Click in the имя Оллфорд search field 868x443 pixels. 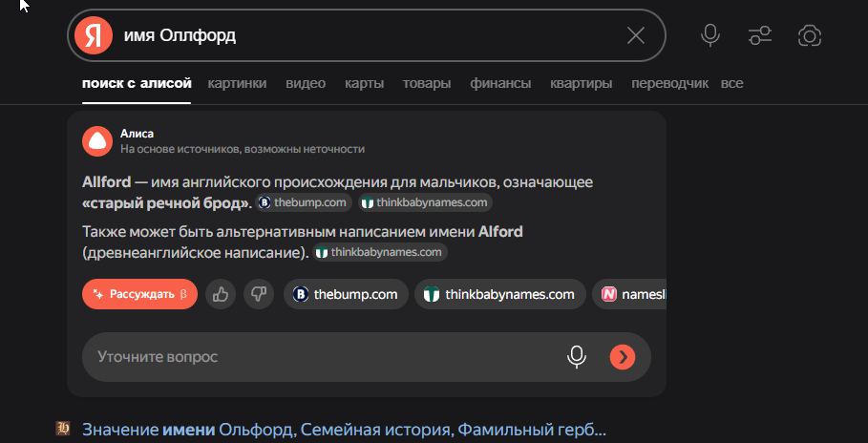coord(366,36)
